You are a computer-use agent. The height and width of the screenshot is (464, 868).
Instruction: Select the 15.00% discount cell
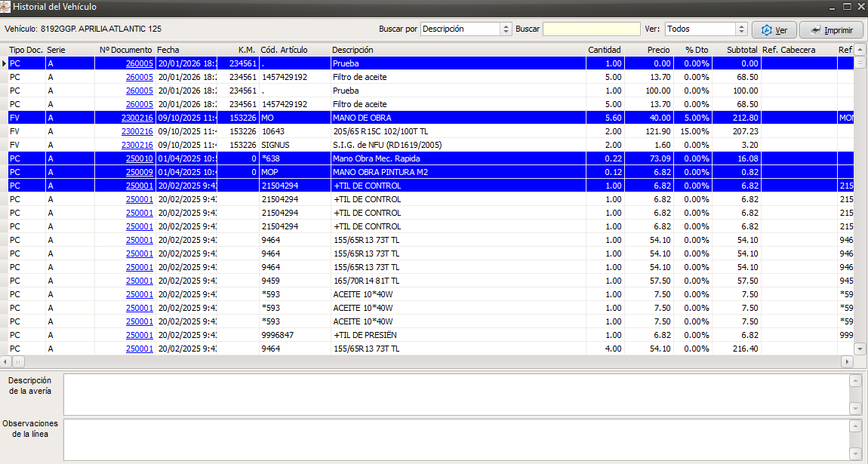pos(693,131)
